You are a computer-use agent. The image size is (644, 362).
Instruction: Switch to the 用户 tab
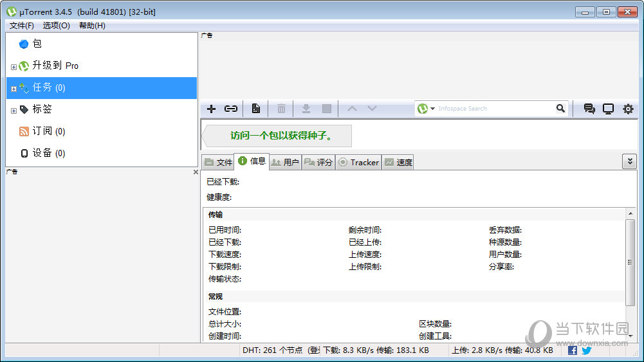point(286,163)
